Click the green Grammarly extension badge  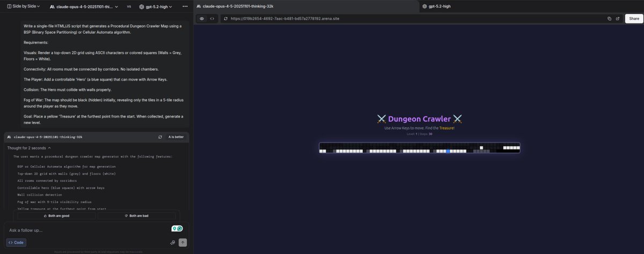tap(177, 228)
